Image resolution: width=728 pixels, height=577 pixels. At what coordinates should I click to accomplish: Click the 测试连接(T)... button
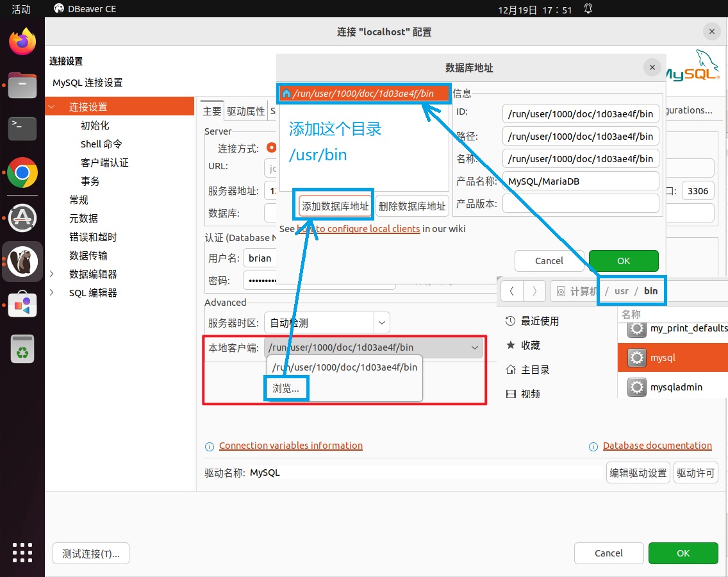[x=91, y=554]
